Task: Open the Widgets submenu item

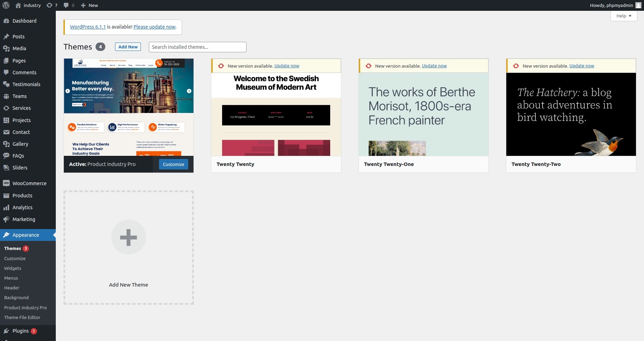Action: 13,268
